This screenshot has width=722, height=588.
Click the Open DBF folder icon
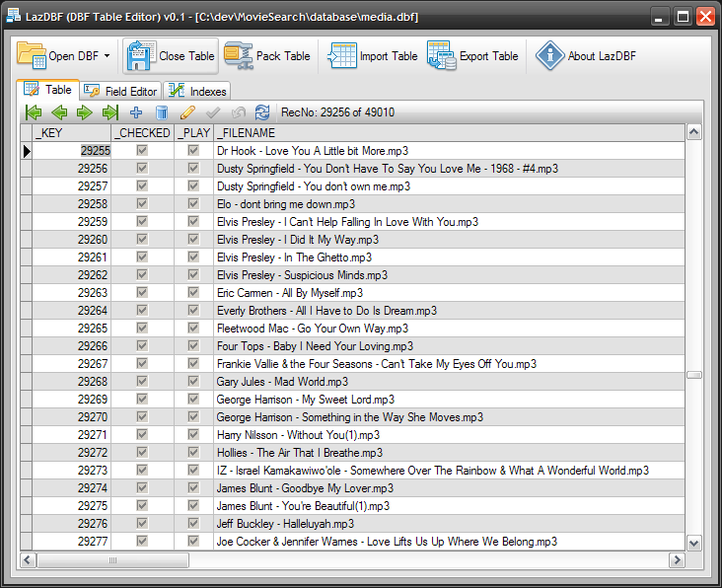(x=32, y=55)
